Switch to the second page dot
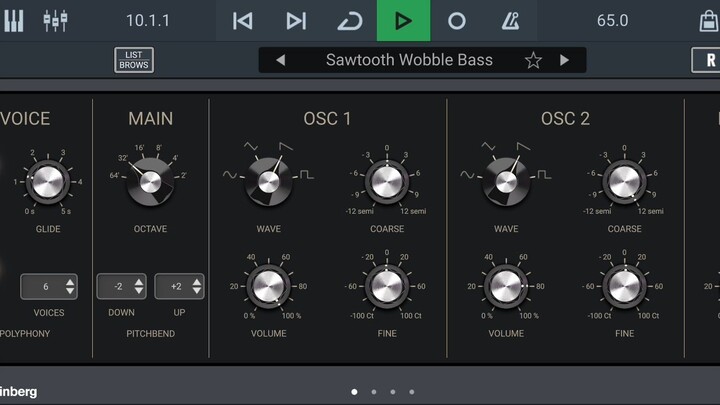This screenshot has height=405, width=720. tap(374, 392)
